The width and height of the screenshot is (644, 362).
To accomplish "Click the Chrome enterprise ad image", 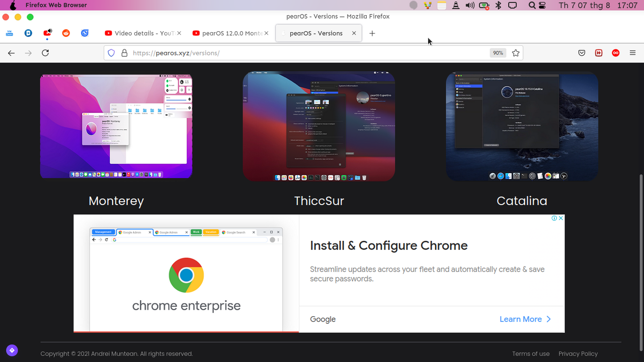I will [186, 274].
